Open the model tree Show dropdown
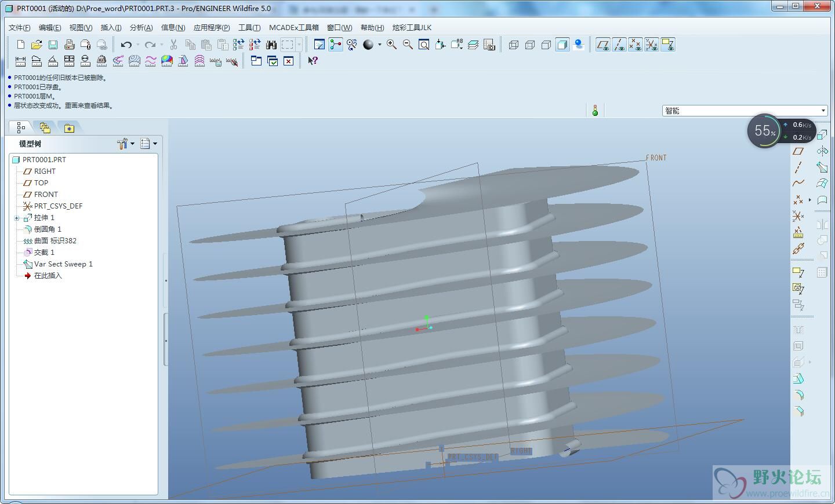The width and height of the screenshot is (835, 504). (149, 144)
